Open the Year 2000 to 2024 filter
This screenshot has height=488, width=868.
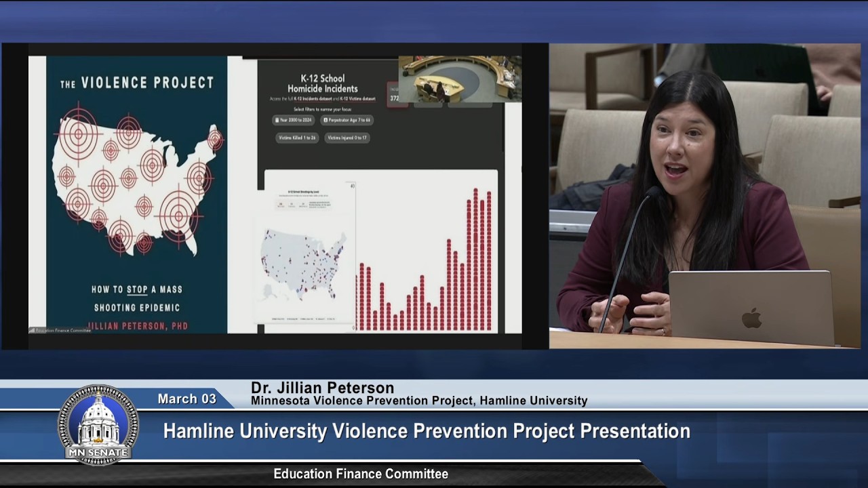pyautogui.click(x=294, y=120)
